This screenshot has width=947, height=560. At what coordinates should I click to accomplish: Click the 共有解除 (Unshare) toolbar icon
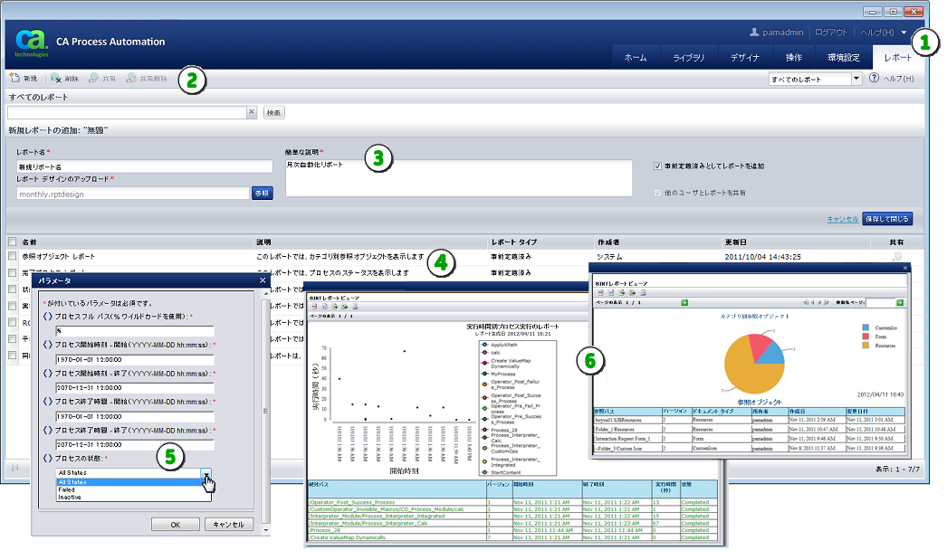132,79
